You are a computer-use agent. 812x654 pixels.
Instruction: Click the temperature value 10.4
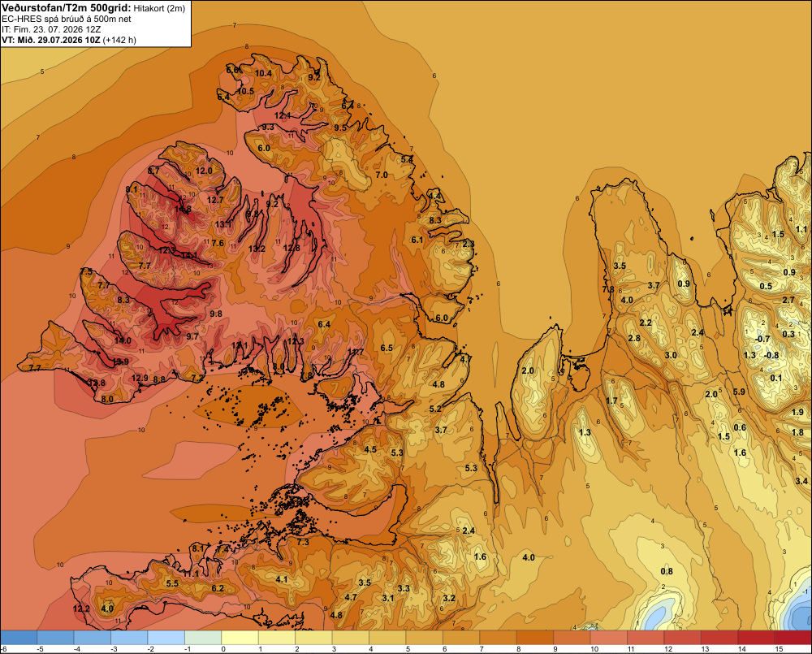click(x=263, y=73)
